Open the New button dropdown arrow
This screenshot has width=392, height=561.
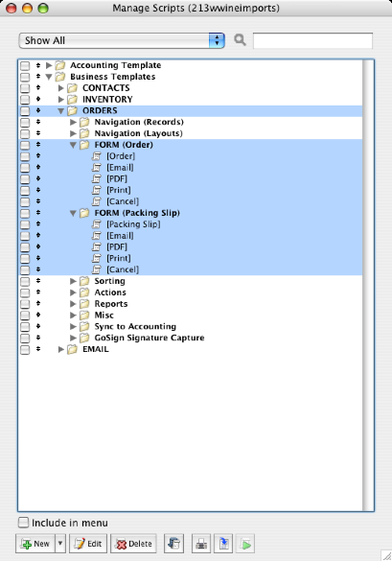click(60, 544)
